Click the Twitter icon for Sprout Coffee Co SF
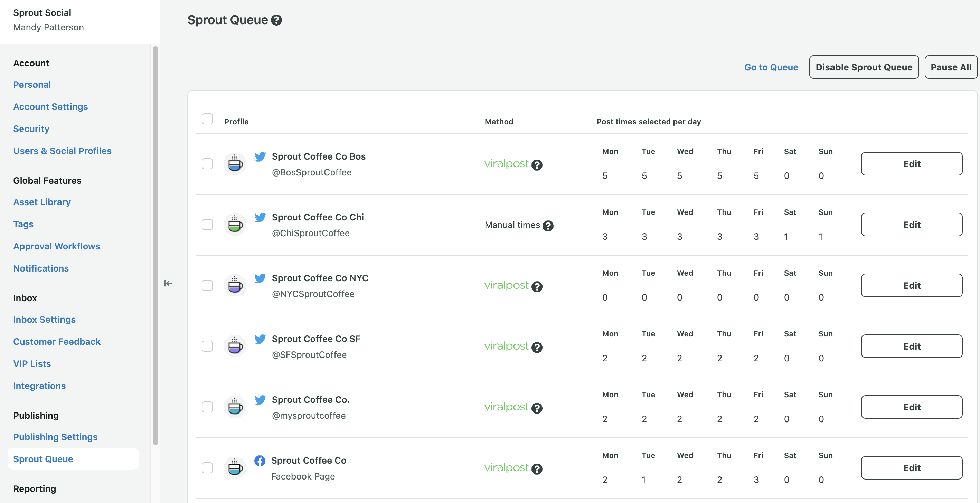The image size is (980, 503). pyautogui.click(x=260, y=339)
